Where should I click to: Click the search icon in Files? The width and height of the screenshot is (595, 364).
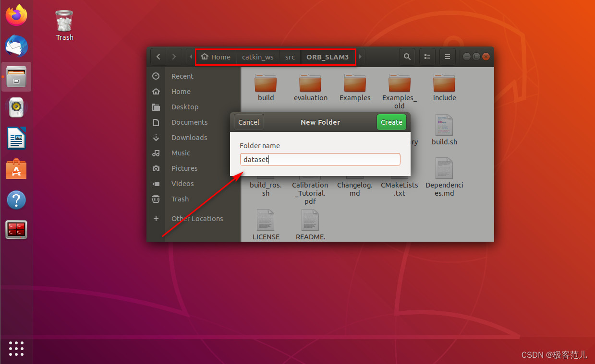(407, 57)
